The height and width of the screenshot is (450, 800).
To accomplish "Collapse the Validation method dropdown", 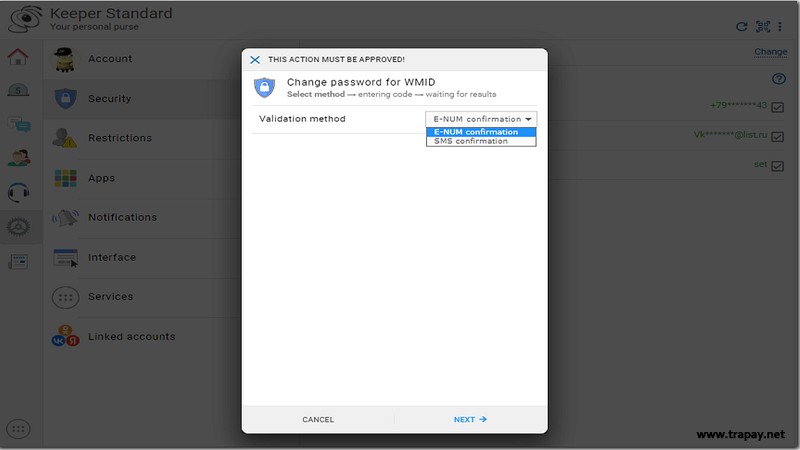I will 482,119.
